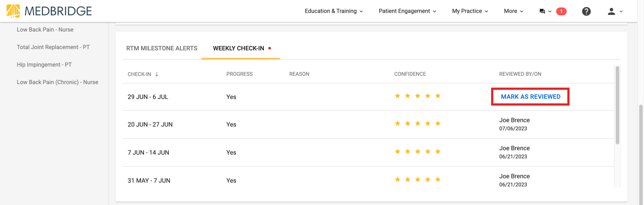Expand Patient Engagement menu
Image resolution: width=644 pixels, height=205 pixels.
407,11
